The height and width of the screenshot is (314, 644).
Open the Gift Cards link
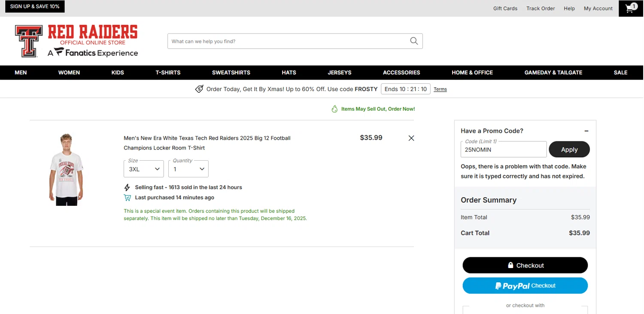pyautogui.click(x=505, y=8)
